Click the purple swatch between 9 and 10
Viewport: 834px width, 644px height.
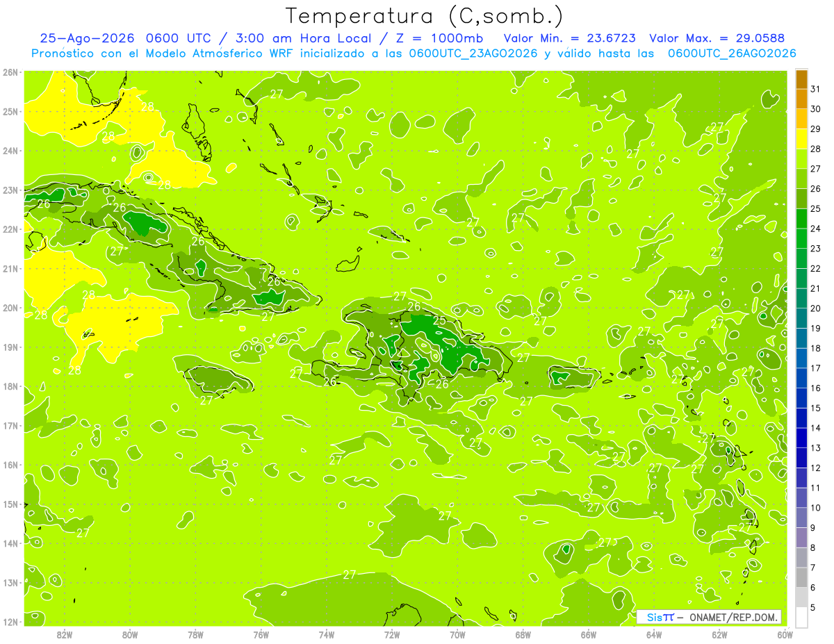click(801, 518)
